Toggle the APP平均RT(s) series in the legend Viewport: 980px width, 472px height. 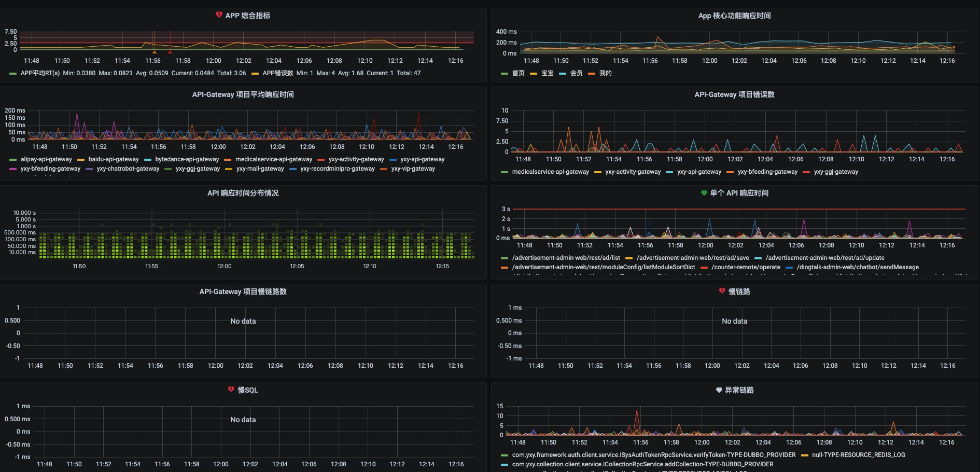pyautogui.click(x=40, y=73)
